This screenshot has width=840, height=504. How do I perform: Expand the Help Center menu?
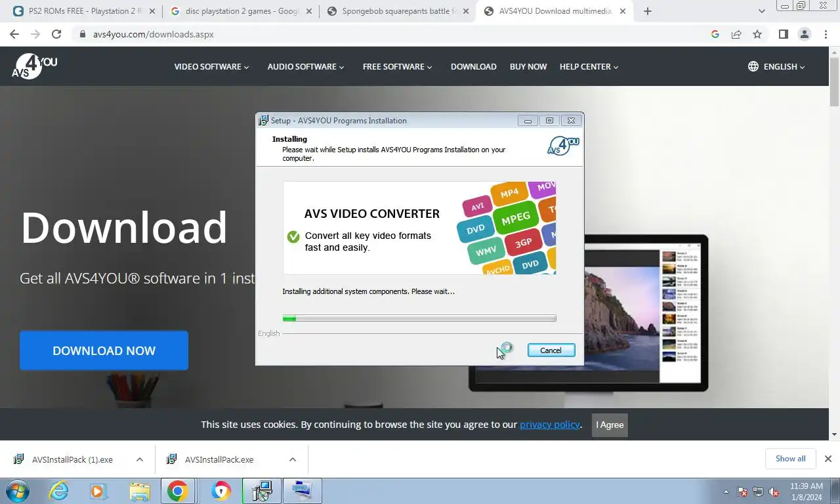pos(589,66)
